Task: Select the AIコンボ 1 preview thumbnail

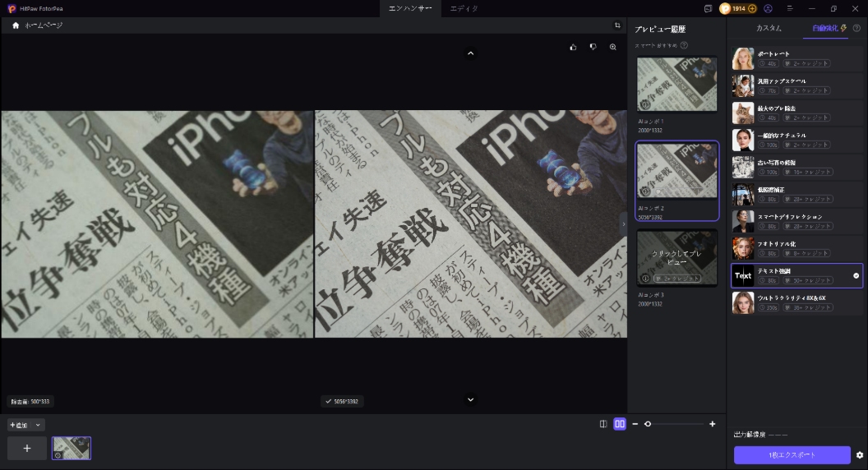Action: 676,84
